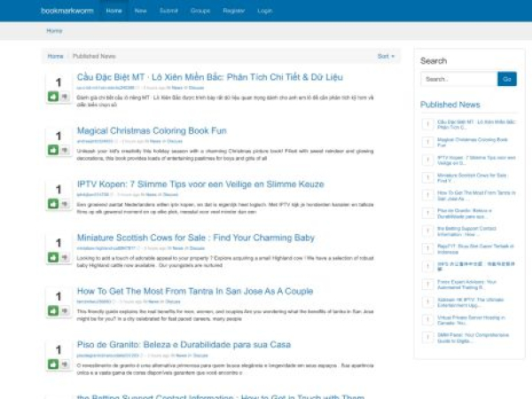Open the Cầu Đặc Biệt MT article title
This screenshot has height=399, width=532.
209,77
